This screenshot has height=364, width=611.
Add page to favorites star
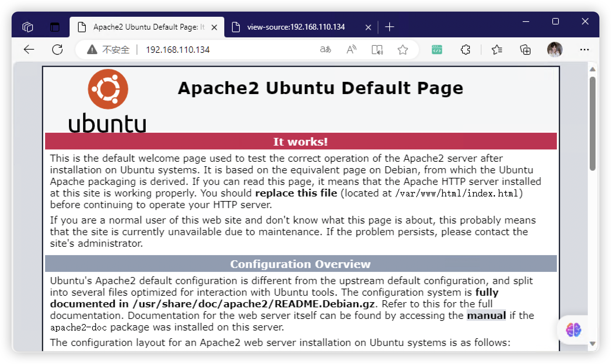tap(402, 50)
